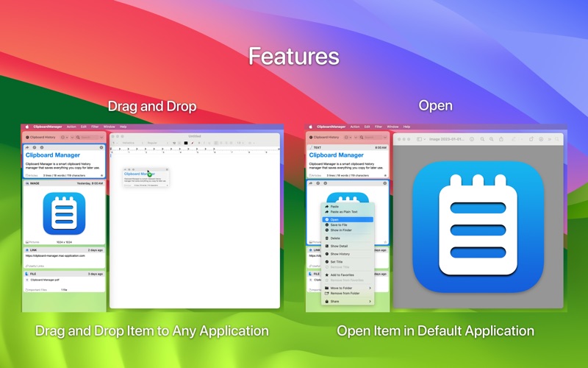Toggle favorite star on right Clipboard Manager text item
This screenshot has height=368, width=588.
(385, 175)
